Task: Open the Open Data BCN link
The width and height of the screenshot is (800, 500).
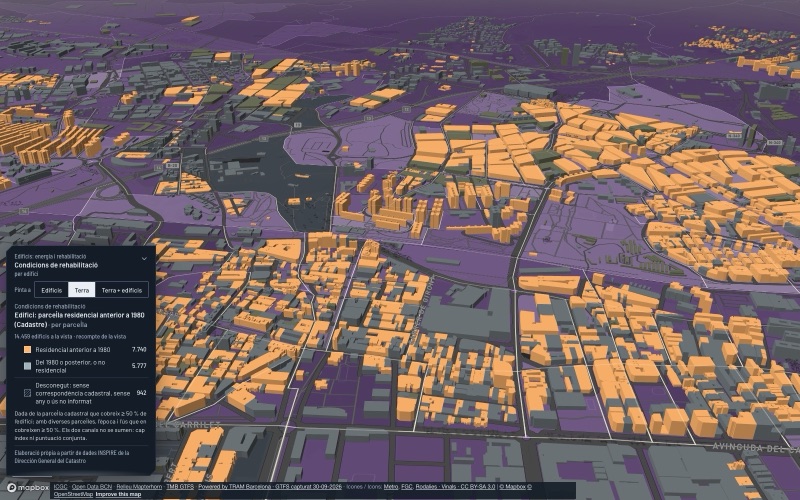Action: (92, 487)
